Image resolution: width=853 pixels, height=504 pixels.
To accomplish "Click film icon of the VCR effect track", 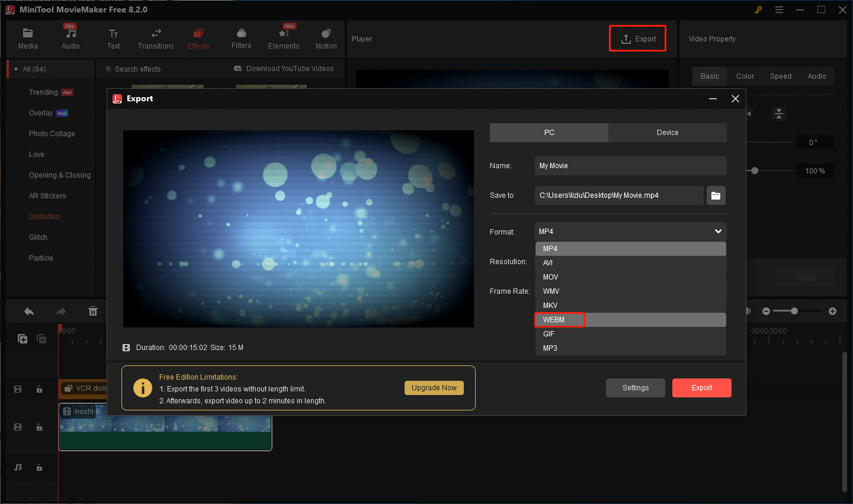I will pos(18,389).
